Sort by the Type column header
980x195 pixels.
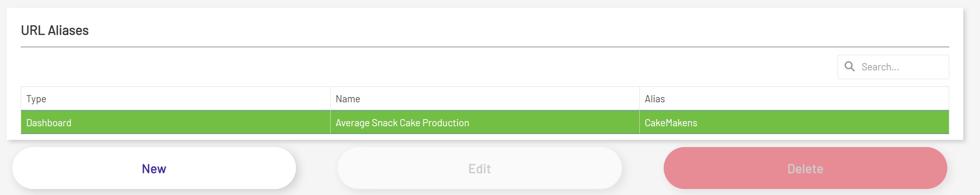tap(175, 99)
